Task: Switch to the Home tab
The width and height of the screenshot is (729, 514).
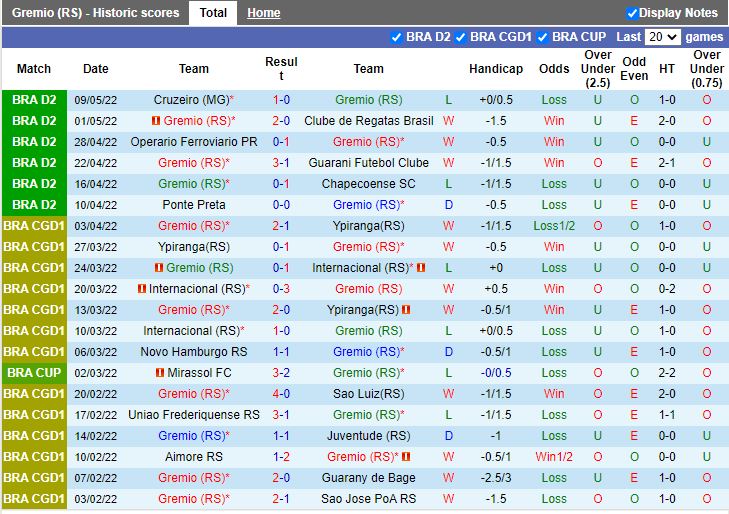Action: click(x=264, y=13)
